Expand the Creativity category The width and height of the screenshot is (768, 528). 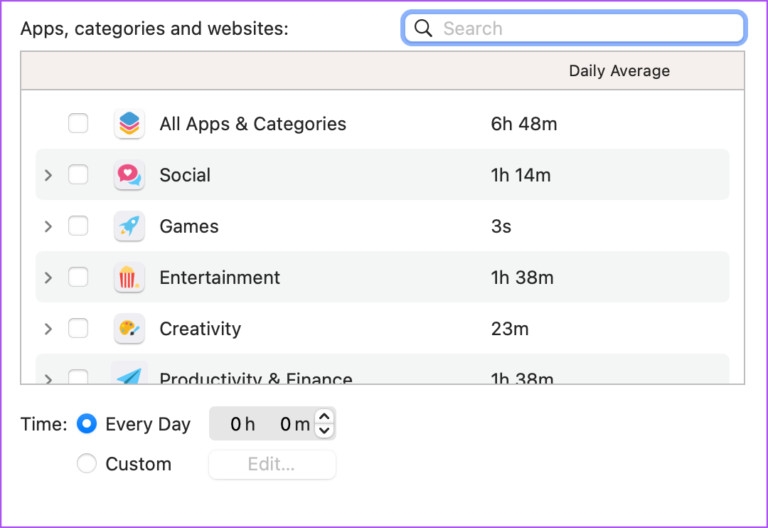coord(48,329)
